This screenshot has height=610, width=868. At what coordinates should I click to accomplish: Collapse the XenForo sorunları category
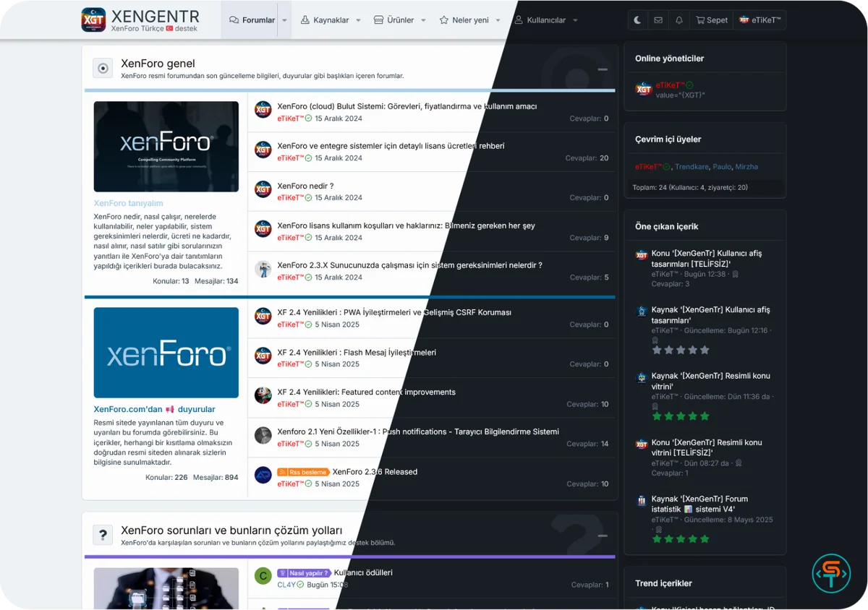click(602, 536)
